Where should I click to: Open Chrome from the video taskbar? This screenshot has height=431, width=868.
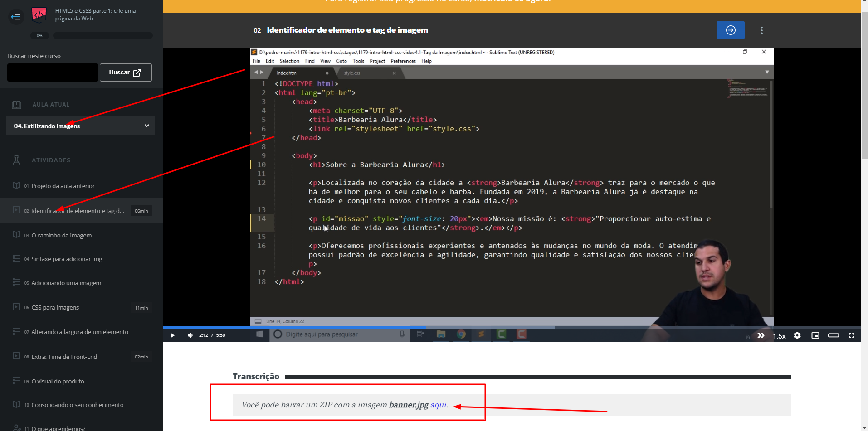click(x=461, y=334)
